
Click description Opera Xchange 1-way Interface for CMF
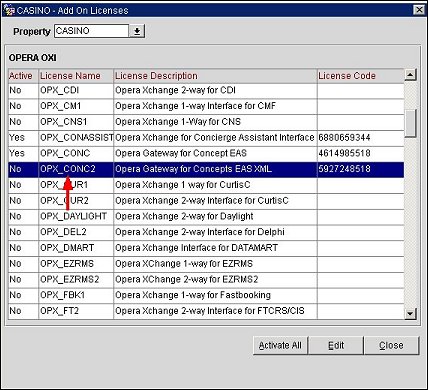[195, 106]
